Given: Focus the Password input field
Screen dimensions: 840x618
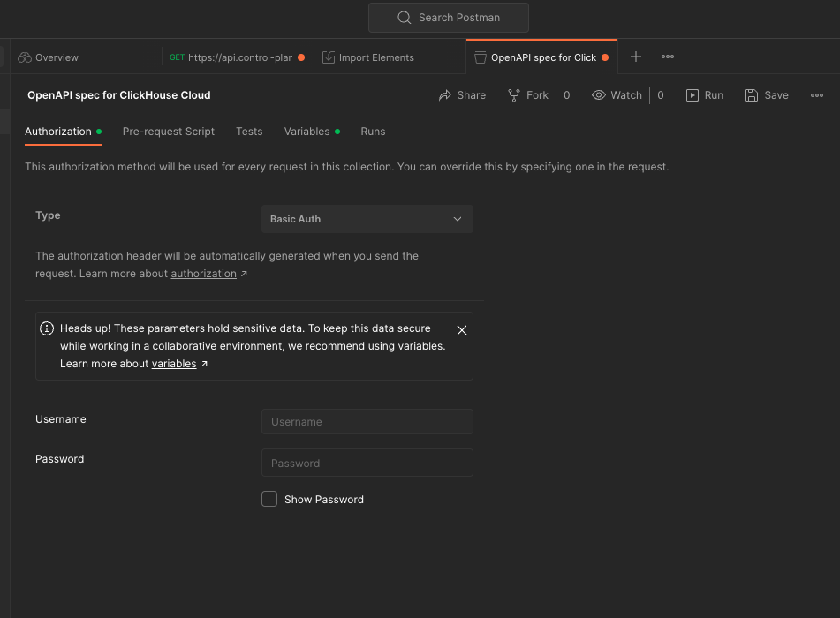Looking at the screenshot, I should (367, 463).
